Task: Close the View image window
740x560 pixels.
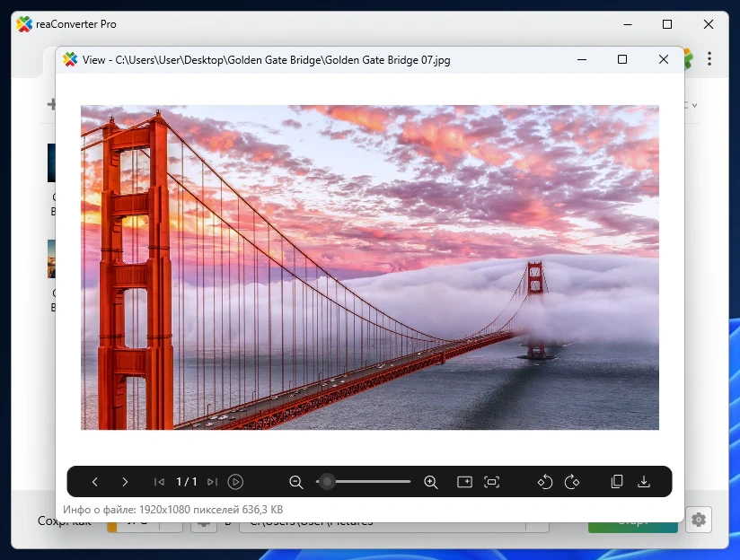Action: point(664,59)
